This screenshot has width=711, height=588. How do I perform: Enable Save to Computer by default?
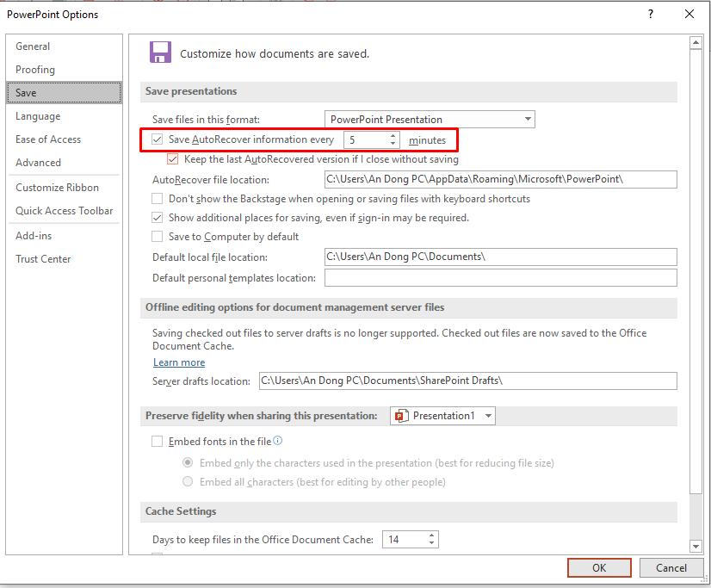[158, 237]
